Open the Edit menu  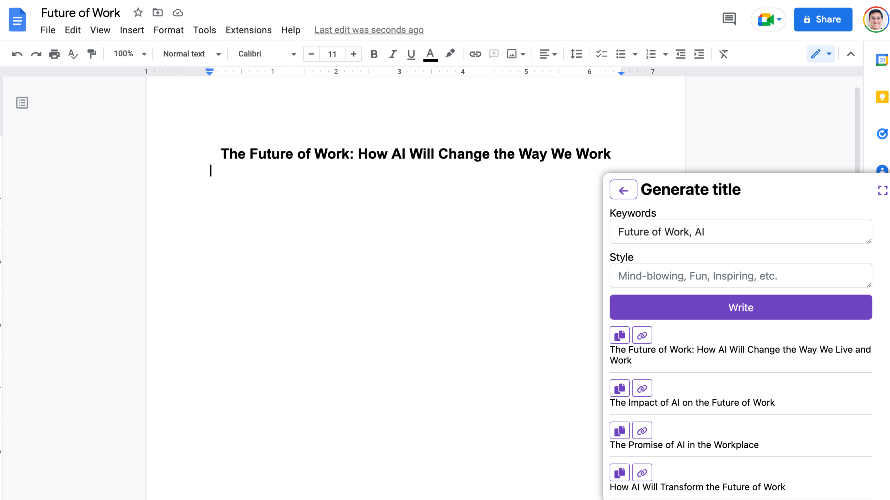coord(73,30)
